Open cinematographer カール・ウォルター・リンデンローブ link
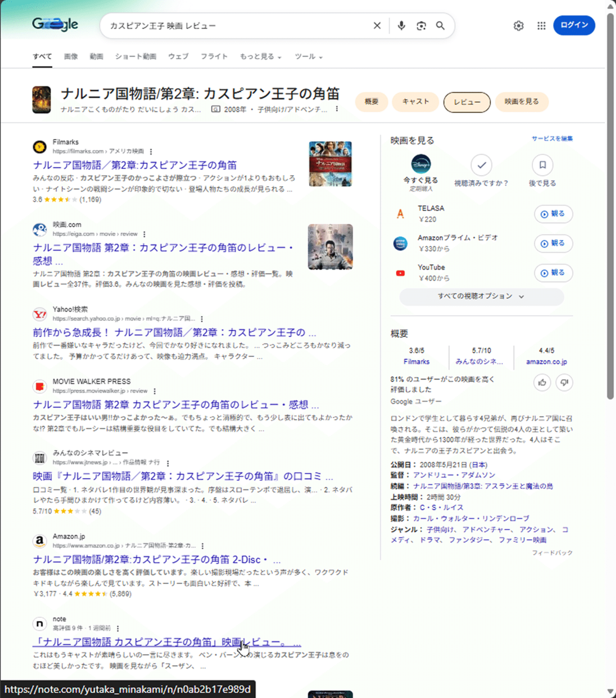 (x=471, y=519)
